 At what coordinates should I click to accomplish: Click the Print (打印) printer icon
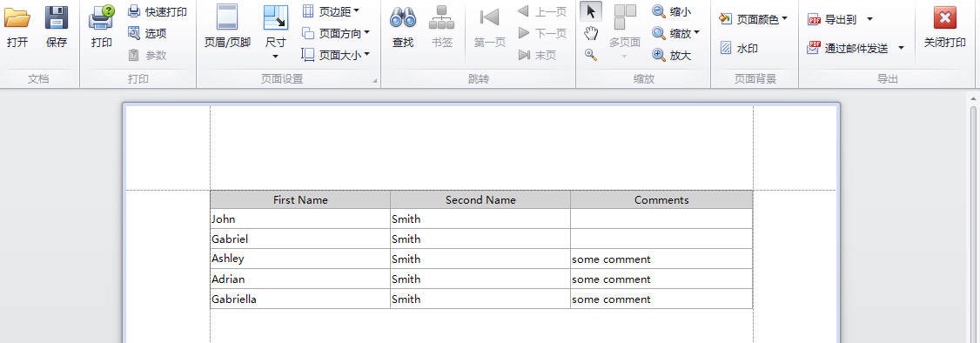coord(101,17)
